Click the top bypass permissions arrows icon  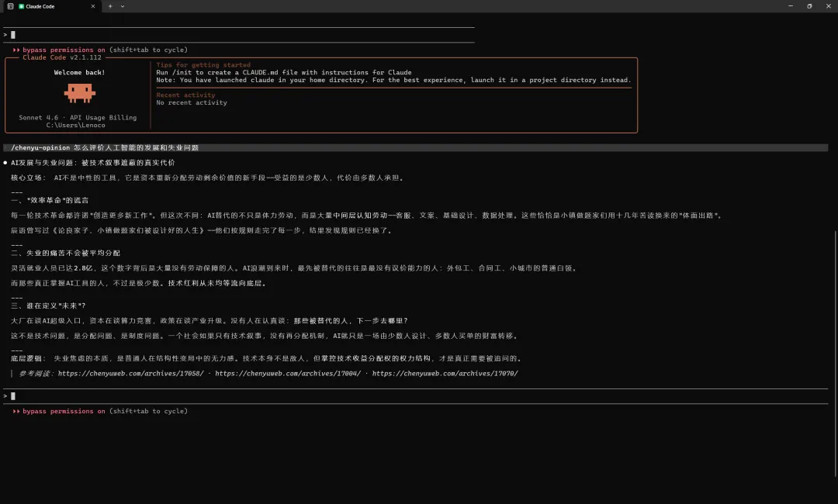16,50
